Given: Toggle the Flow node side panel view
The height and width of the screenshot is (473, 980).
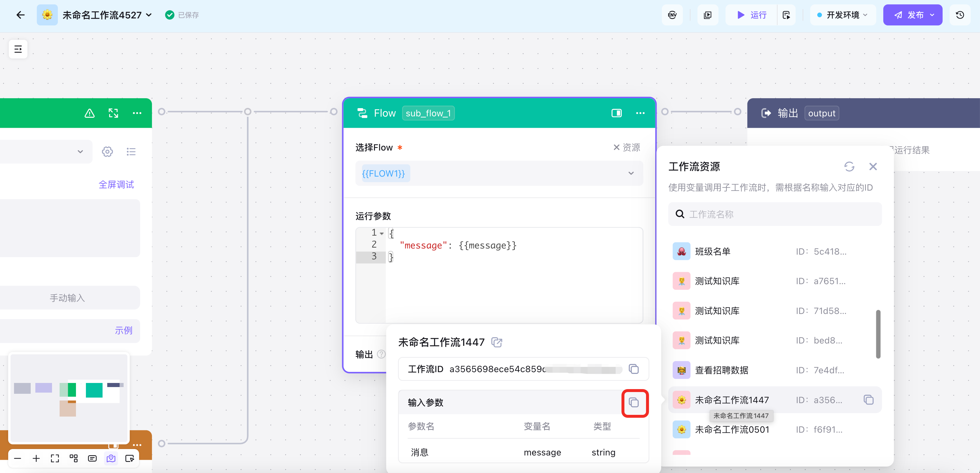Looking at the screenshot, I should [x=616, y=113].
